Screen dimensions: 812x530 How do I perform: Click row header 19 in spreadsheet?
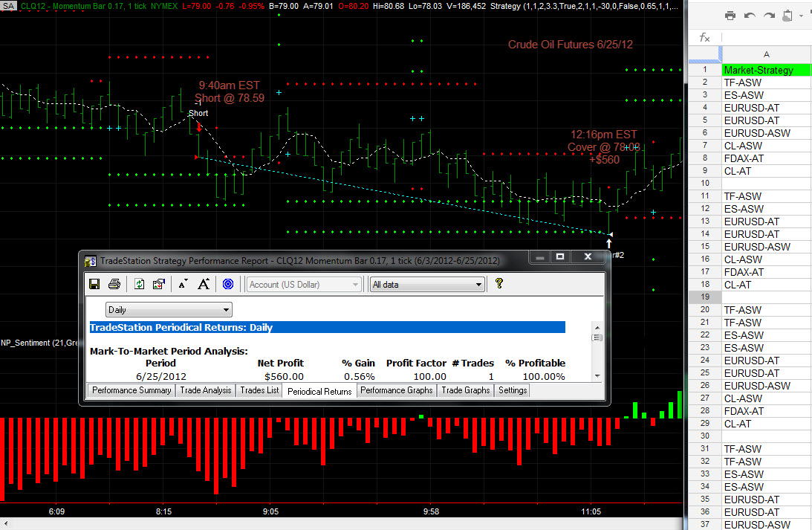pyautogui.click(x=705, y=297)
